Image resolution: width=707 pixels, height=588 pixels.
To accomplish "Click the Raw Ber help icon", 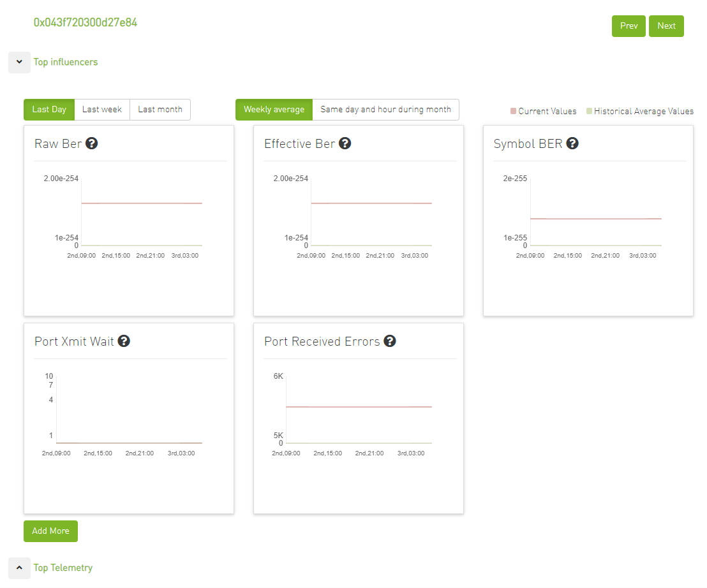I will pos(92,143).
